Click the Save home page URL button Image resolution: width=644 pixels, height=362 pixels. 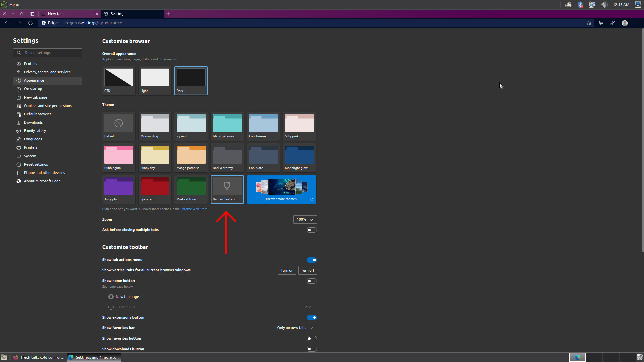[307, 307]
